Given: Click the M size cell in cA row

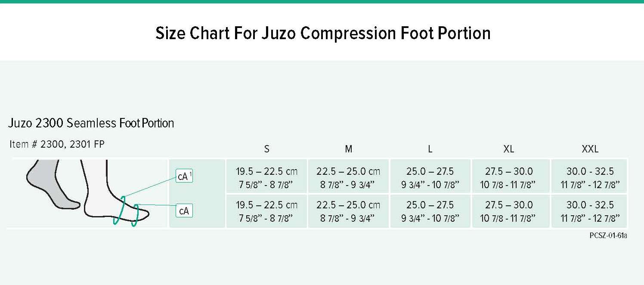Looking at the screenshot, I should 348,211.
